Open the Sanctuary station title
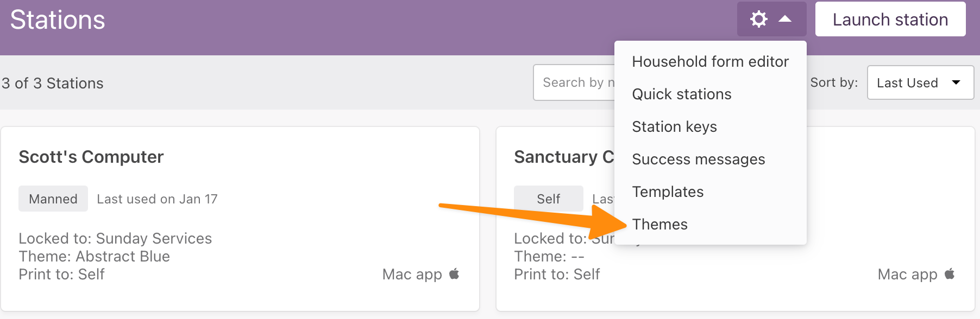Screen dimensions: 980x319 [564, 157]
